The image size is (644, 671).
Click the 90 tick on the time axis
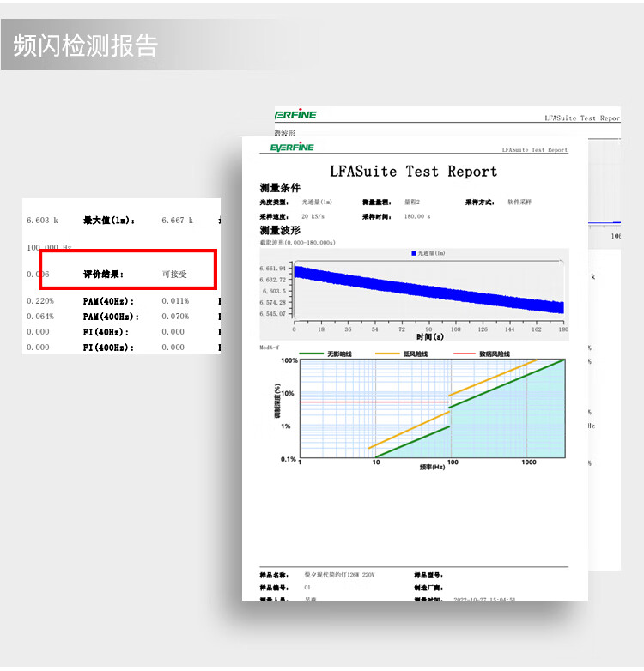[428, 329]
